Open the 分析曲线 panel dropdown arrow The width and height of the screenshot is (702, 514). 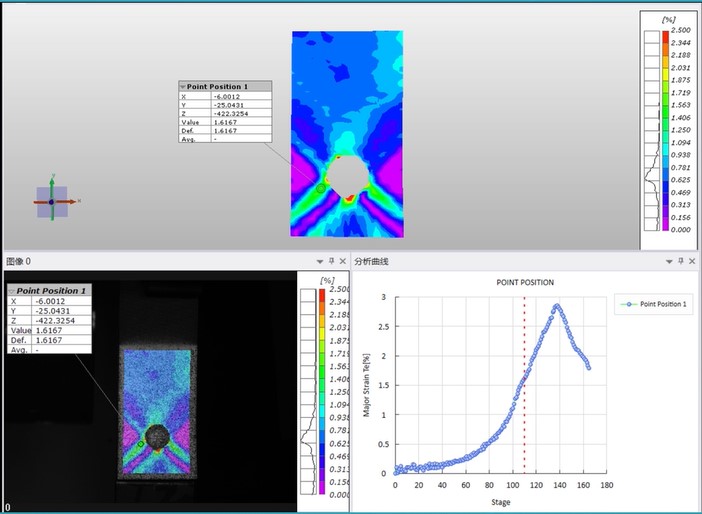pos(670,261)
